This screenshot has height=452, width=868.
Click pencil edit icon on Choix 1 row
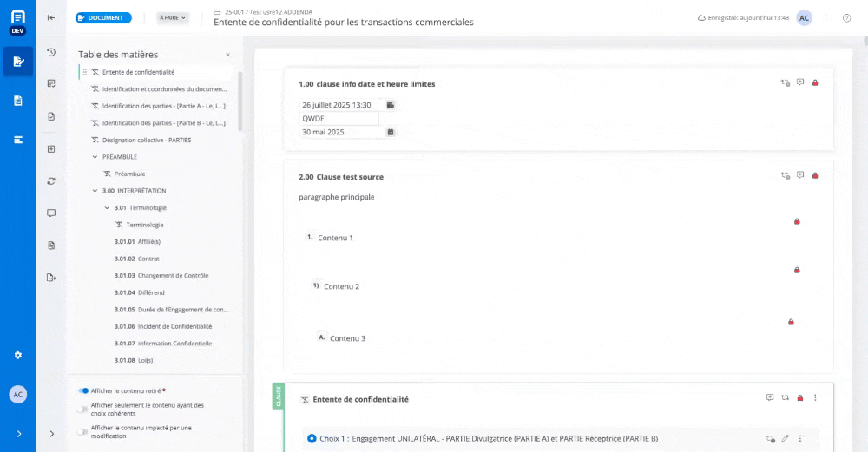click(785, 438)
